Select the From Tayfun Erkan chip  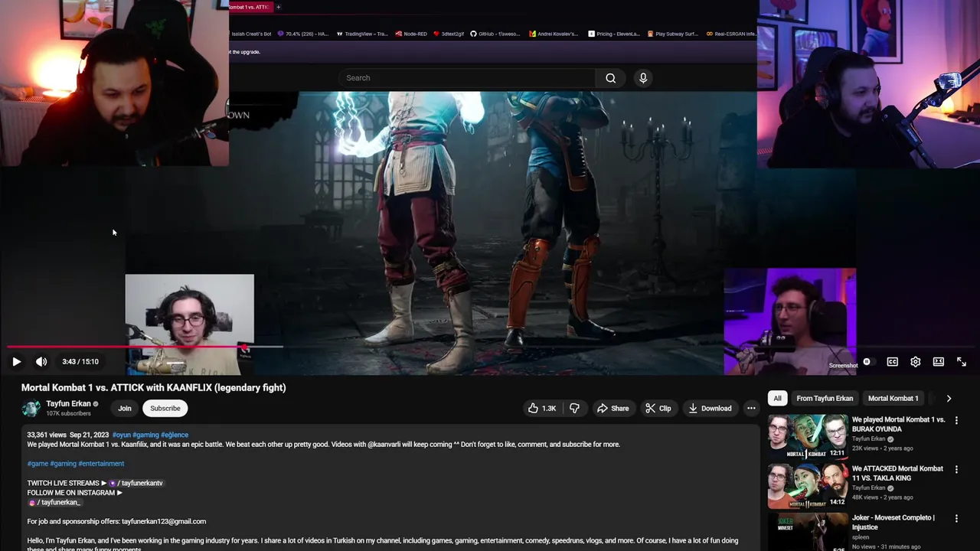click(825, 399)
